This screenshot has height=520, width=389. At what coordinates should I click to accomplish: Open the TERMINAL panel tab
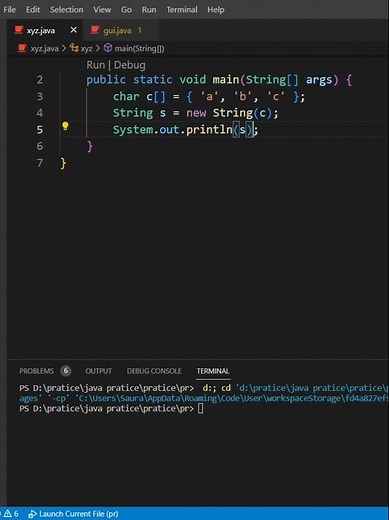(213, 371)
